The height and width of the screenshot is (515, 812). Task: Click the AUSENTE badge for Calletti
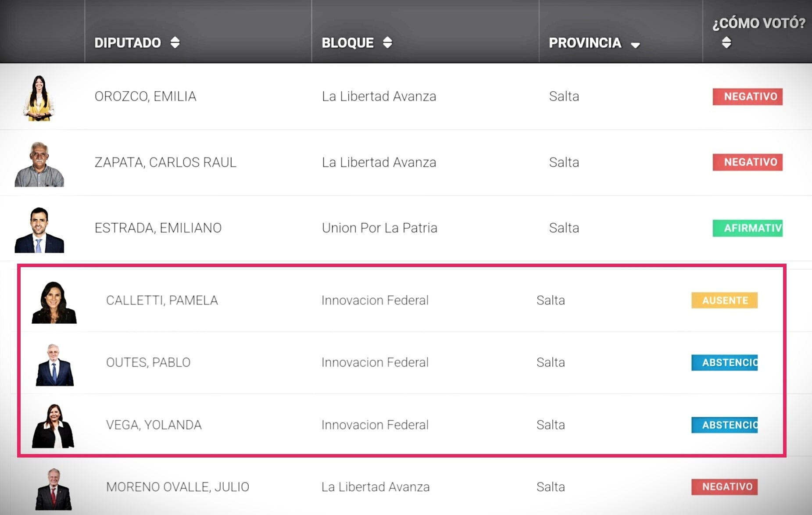pos(724,300)
